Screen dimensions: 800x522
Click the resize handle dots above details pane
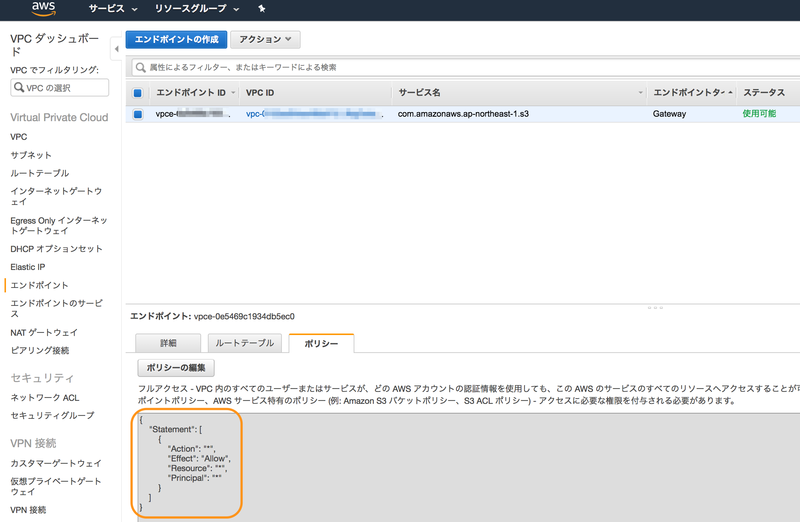(655, 308)
